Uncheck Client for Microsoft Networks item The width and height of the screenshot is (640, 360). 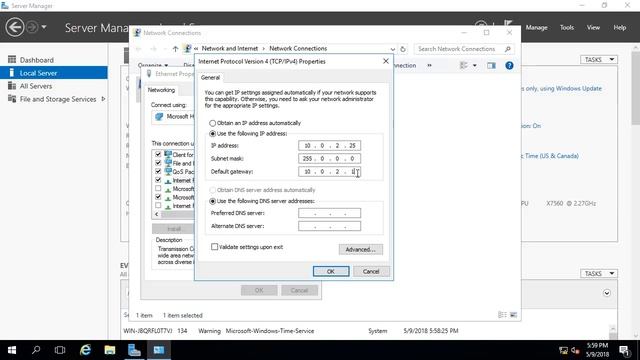pos(158,154)
